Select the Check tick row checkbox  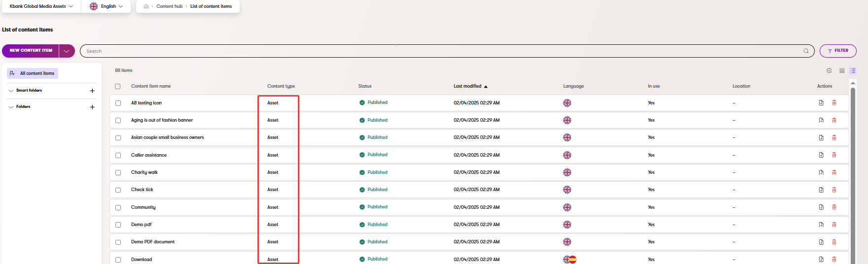tap(118, 190)
